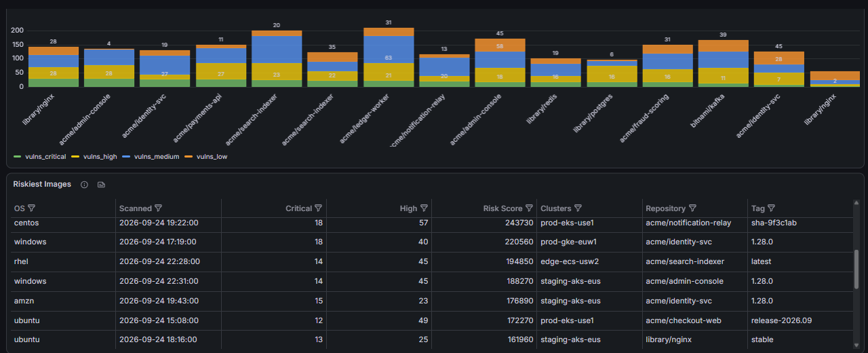Grab the Riskiest Images table scrollbar thumb
The height and width of the screenshot is (353, 868).
click(x=856, y=269)
